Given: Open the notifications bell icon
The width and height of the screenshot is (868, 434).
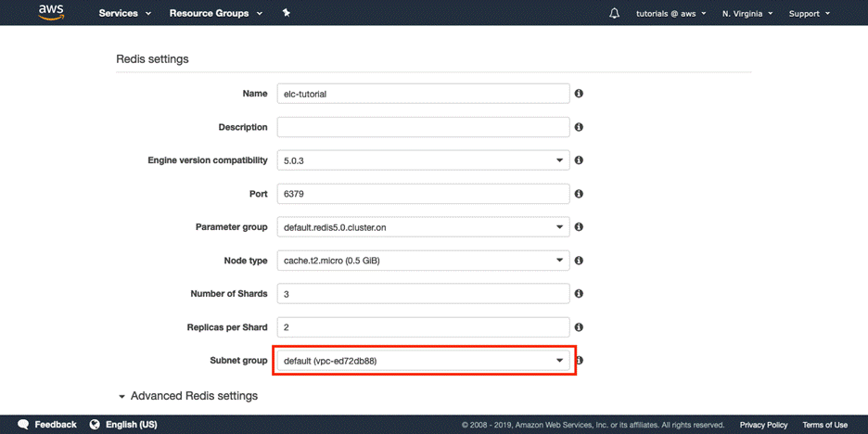Looking at the screenshot, I should click(x=614, y=14).
